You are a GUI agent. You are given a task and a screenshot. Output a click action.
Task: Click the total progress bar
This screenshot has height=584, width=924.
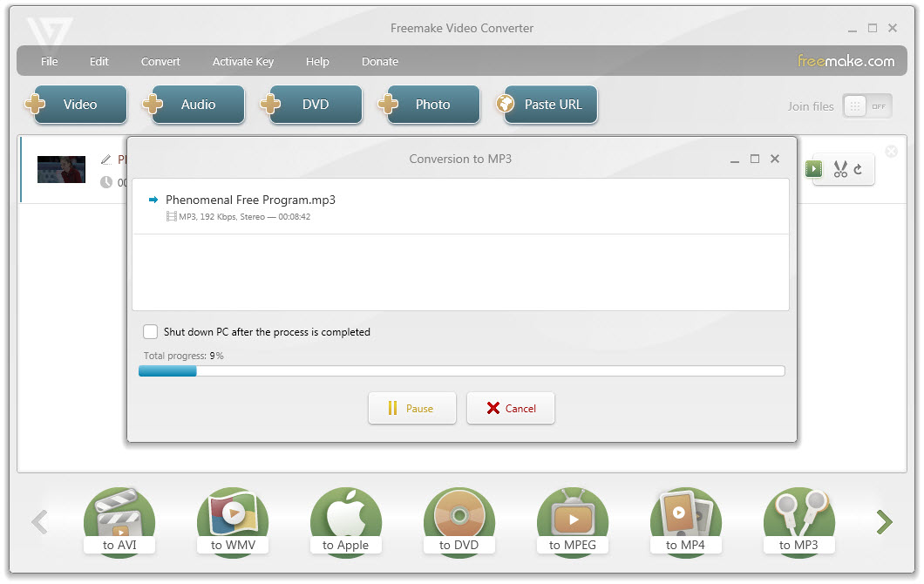461,370
